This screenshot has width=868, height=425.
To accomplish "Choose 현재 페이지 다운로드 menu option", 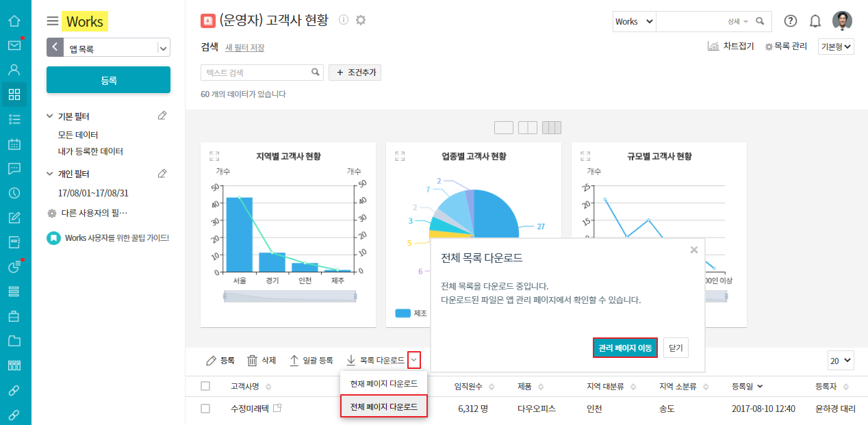I will [383, 383].
